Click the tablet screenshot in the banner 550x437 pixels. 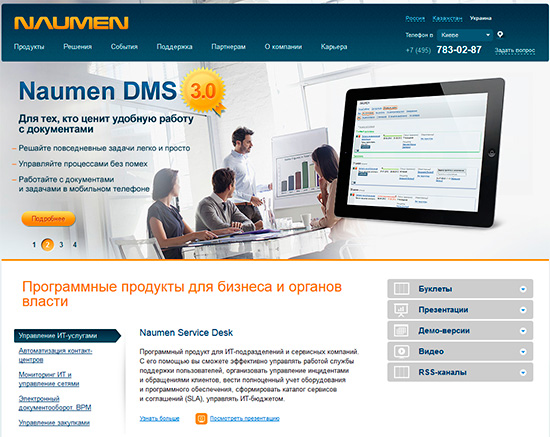[420, 152]
